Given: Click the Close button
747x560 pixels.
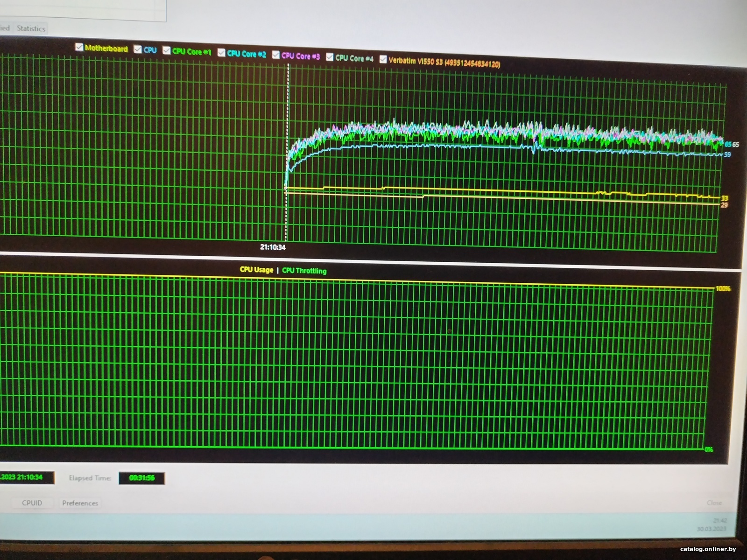Looking at the screenshot, I should point(714,503).
